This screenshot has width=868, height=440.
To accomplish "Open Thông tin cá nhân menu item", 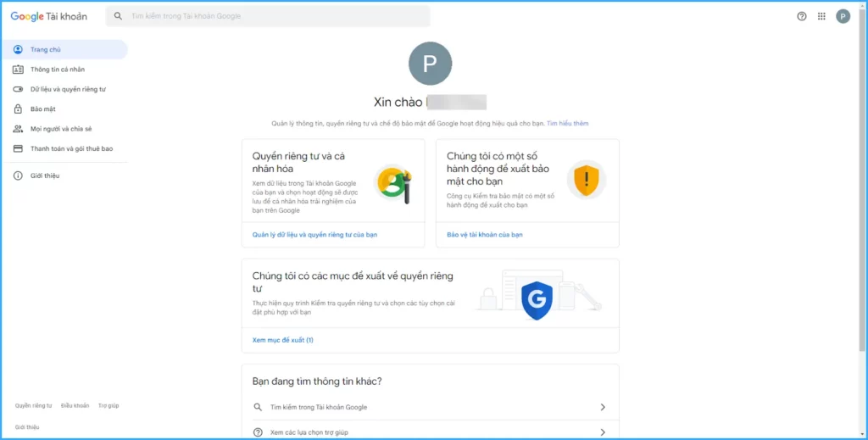I will point(64,70).
